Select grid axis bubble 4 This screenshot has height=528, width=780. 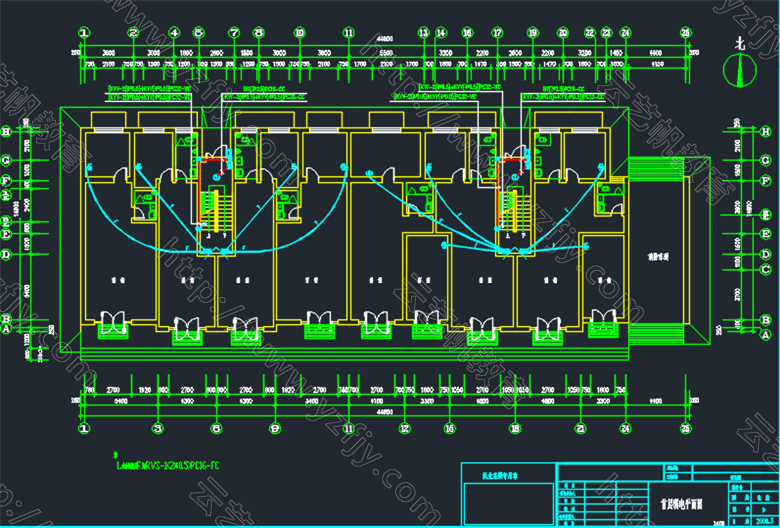pyautogui.click(x=174, y=33)
